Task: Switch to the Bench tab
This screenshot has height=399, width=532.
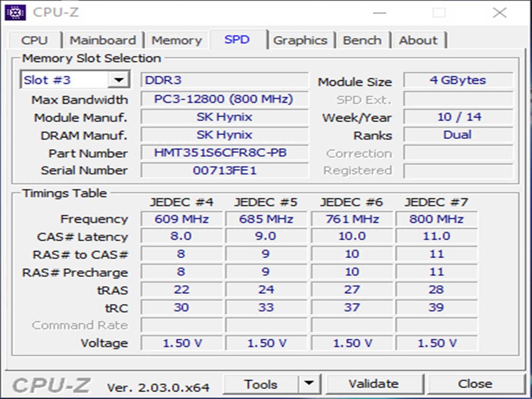Action: coord(362,40)
